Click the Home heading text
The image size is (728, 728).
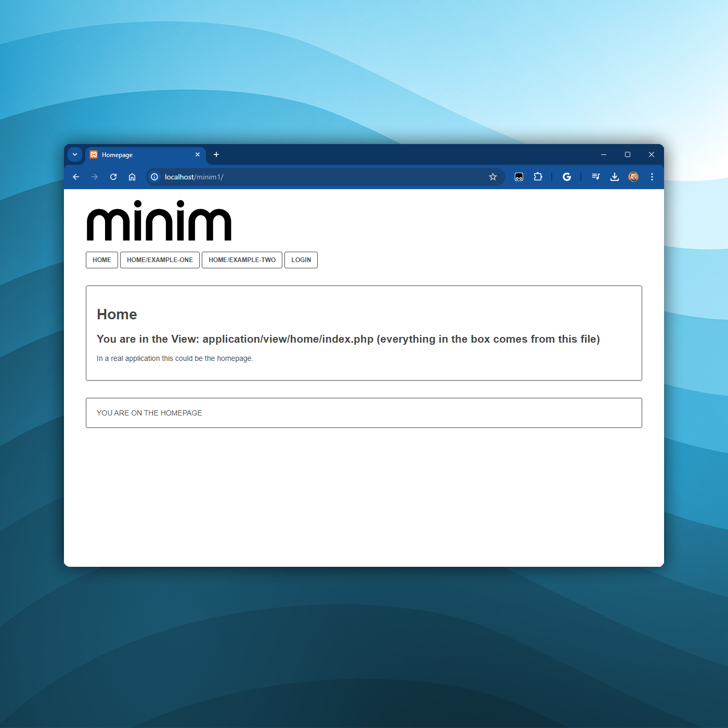(117, 315)
